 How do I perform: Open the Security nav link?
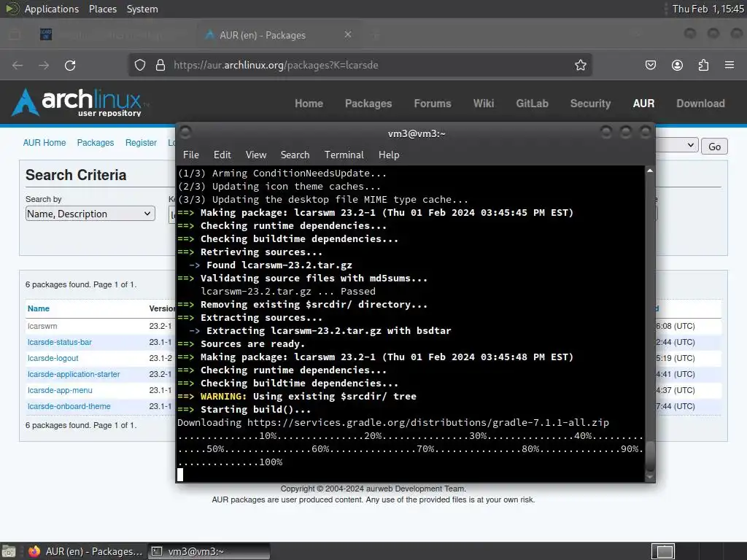[x=590, y=104]
